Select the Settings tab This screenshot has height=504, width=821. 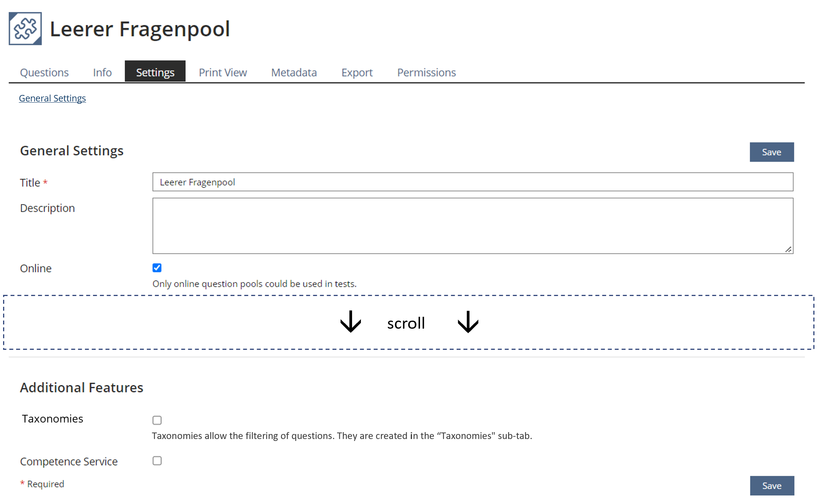pyautogui.click(x=155, y=72)
